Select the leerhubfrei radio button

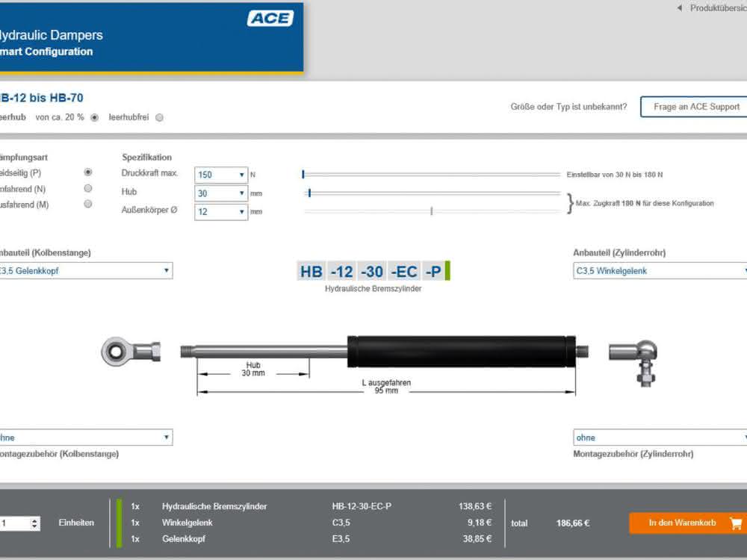click(160, 118)
